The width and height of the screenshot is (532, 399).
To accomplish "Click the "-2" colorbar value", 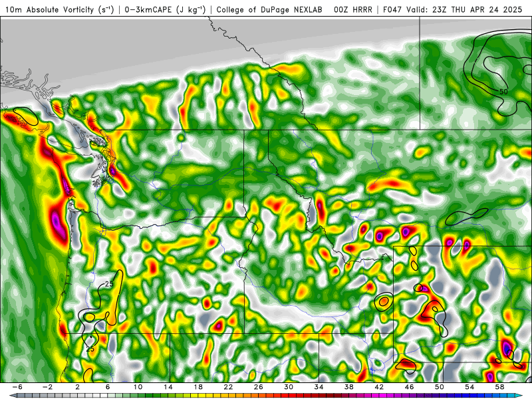I will (47, 387).
